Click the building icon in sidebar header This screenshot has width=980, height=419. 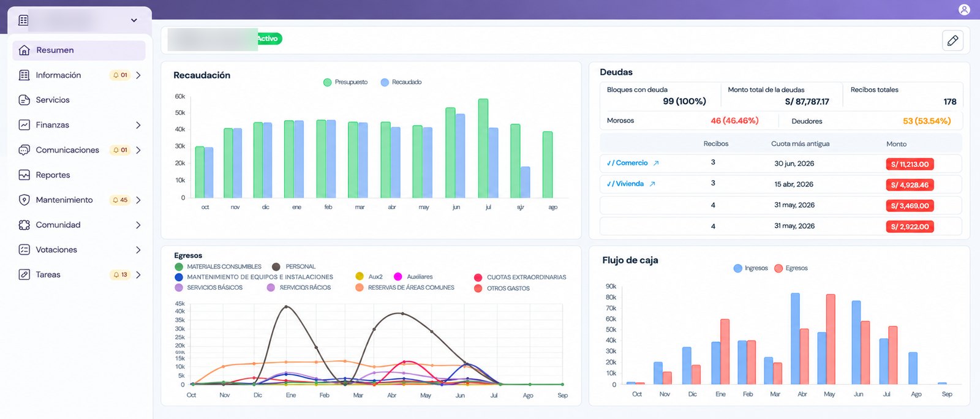23,20
